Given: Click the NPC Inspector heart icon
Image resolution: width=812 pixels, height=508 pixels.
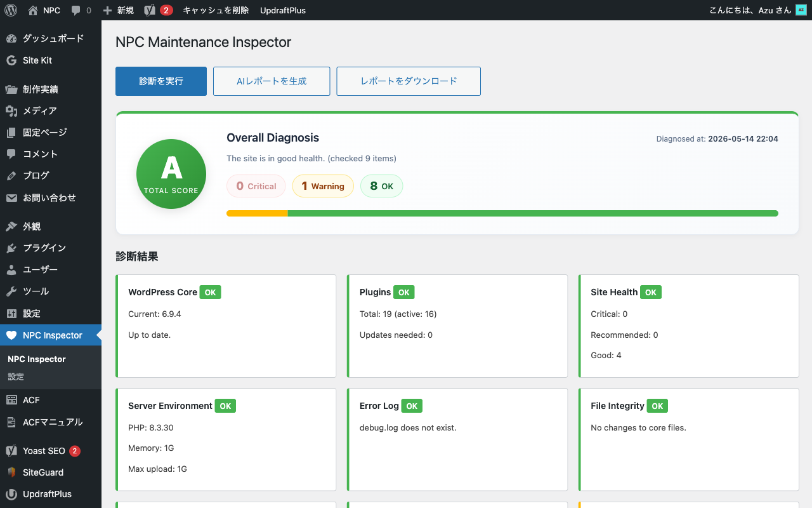Looking at the screenshot, I should (x=11, y=335).
